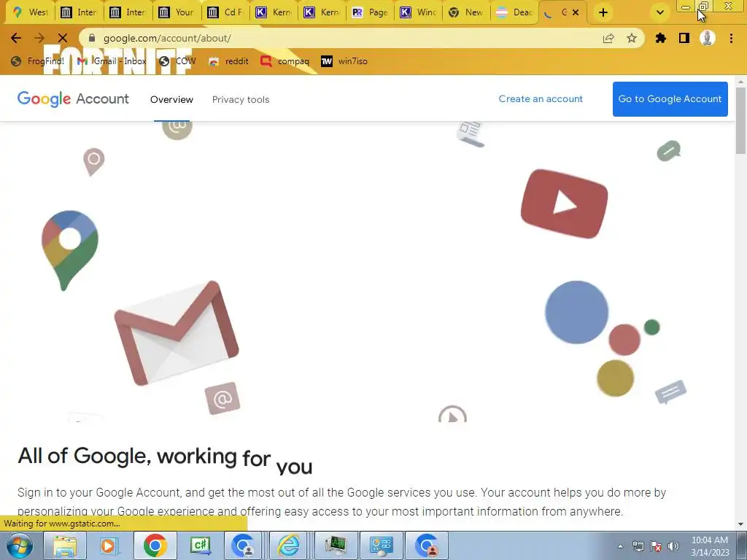Image resolution: width=747 pixels, height=560 pixels.
Task: Click the browser forward arrow
Action: pyautogui.click(x=39, y=38)
